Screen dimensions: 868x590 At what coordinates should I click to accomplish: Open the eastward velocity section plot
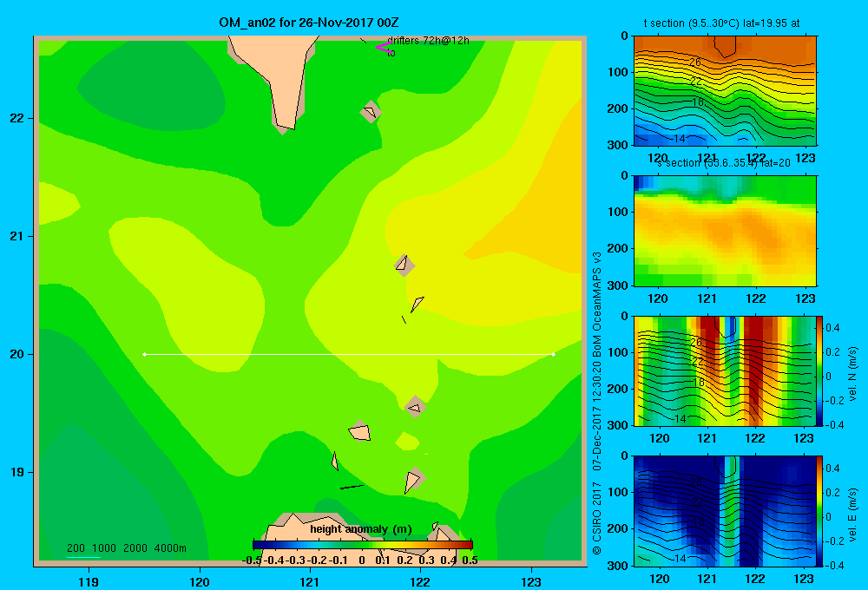pyautogui.click(x=725, y=511)
